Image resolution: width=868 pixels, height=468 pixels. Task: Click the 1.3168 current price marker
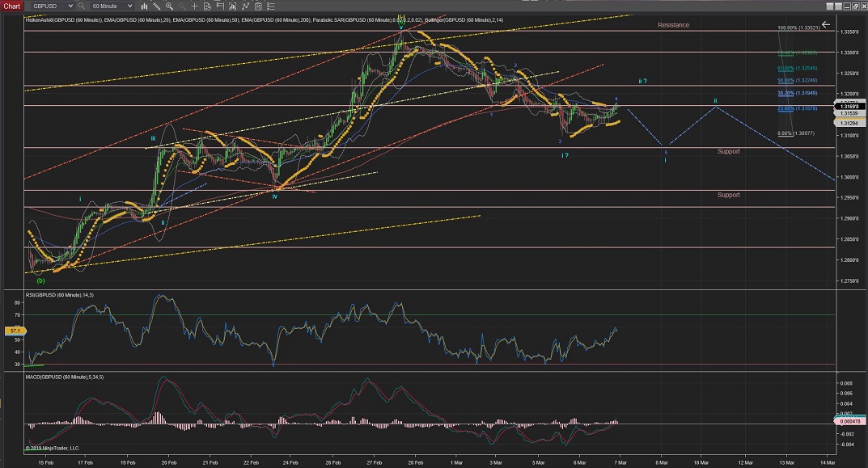click(847, 106)
